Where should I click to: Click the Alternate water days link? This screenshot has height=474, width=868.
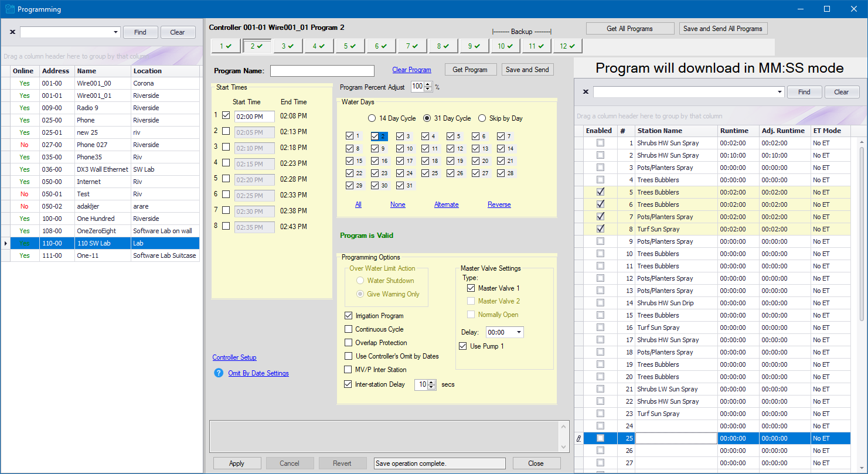coord(447,204)
